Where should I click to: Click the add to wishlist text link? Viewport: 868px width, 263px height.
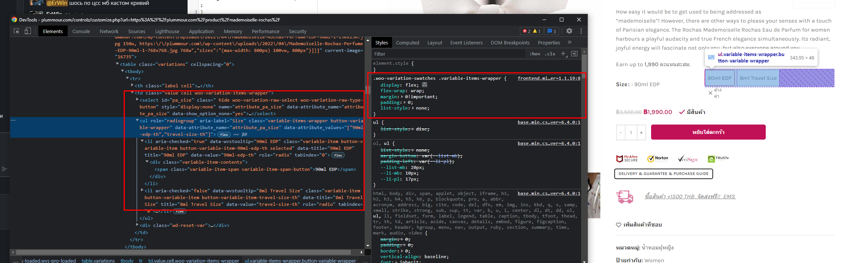(x=642, y=225)
